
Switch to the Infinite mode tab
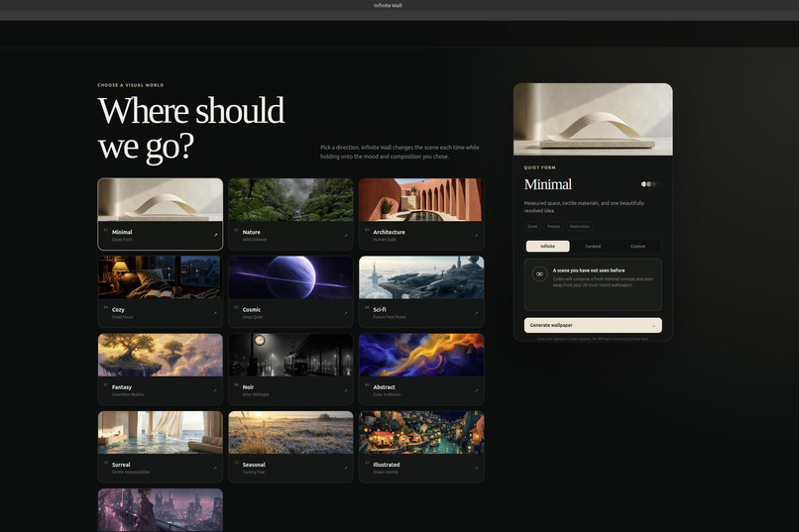pyautogui.click(x=548, y=247)
